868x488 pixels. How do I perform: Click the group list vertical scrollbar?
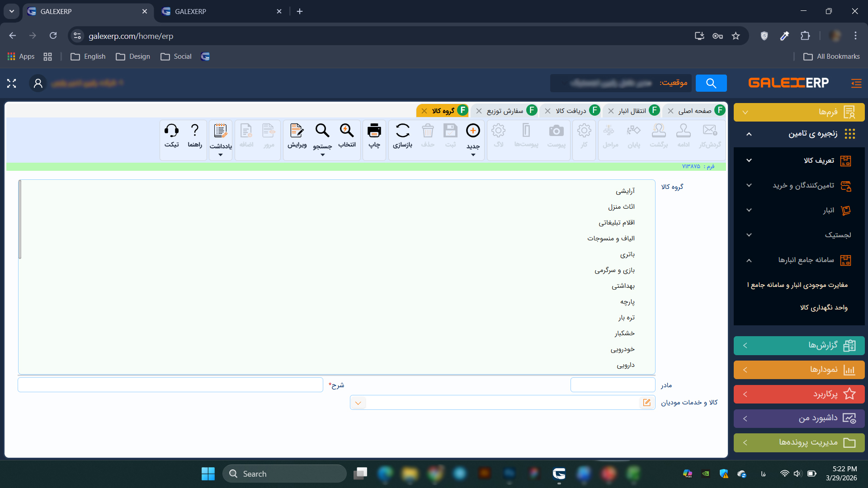[x=20, y=220]
